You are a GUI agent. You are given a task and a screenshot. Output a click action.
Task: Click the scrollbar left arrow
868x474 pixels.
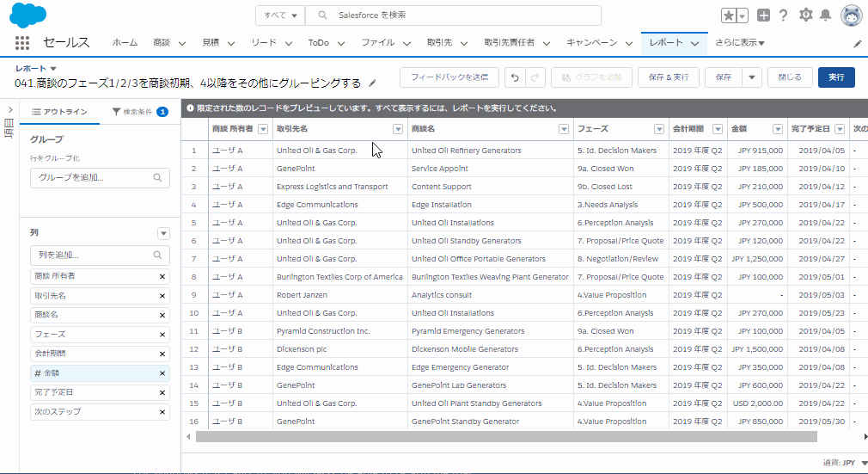point(188,437)
